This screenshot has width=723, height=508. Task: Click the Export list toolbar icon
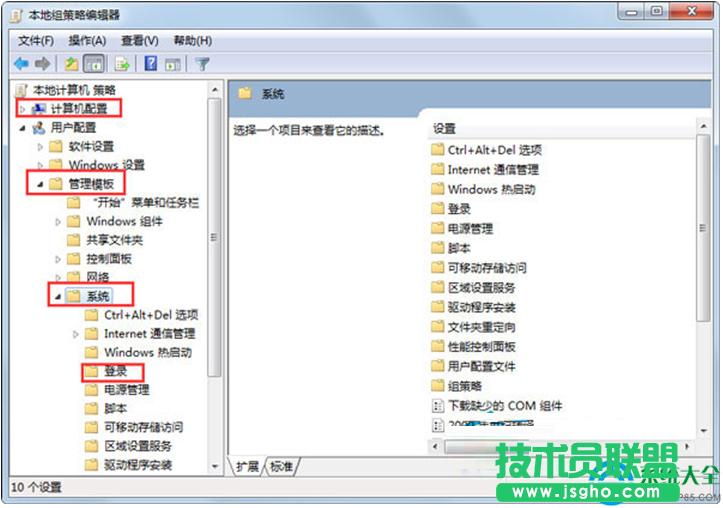[122, 64]
